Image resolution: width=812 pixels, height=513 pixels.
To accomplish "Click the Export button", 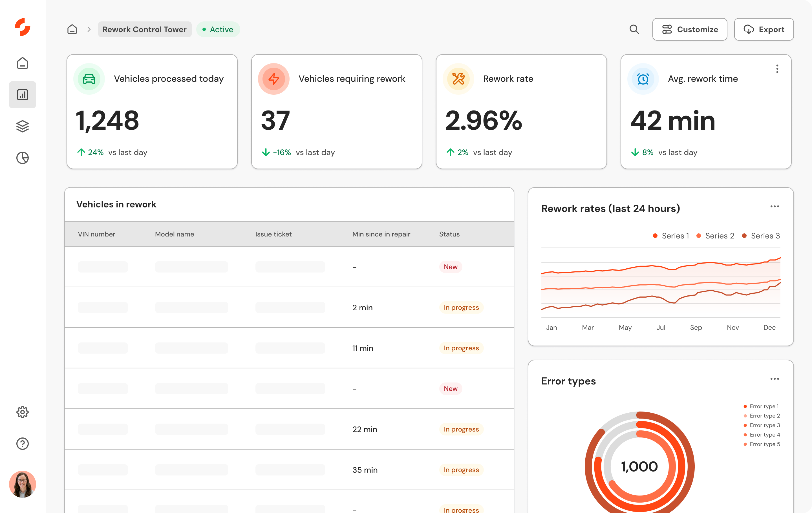I will [x=764, y=29].
